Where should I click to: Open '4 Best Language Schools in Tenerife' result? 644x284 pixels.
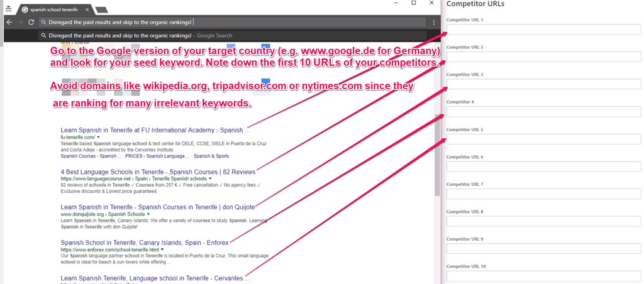(157, 172)
